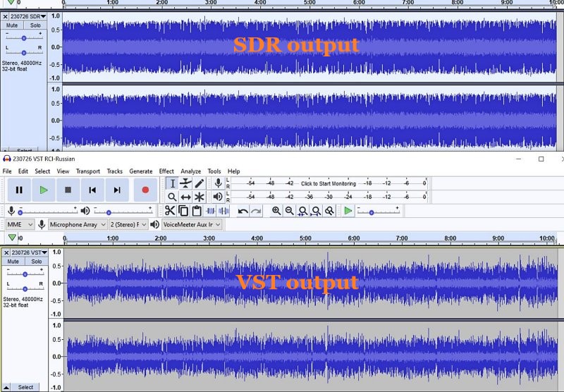This screenshot has width=564, height=392.
Task: Open the Generate menu
Action: coord(141,171)
